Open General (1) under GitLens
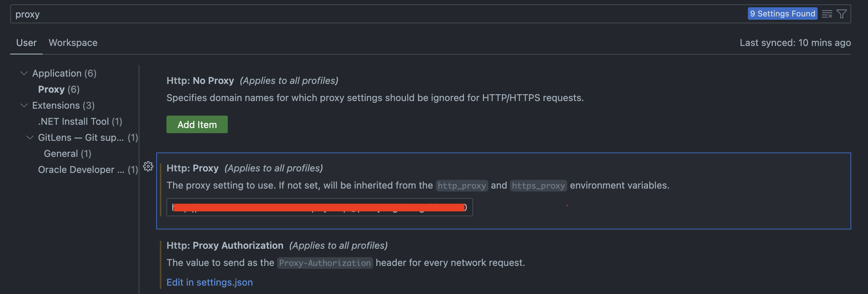 (x=68, y=154)
